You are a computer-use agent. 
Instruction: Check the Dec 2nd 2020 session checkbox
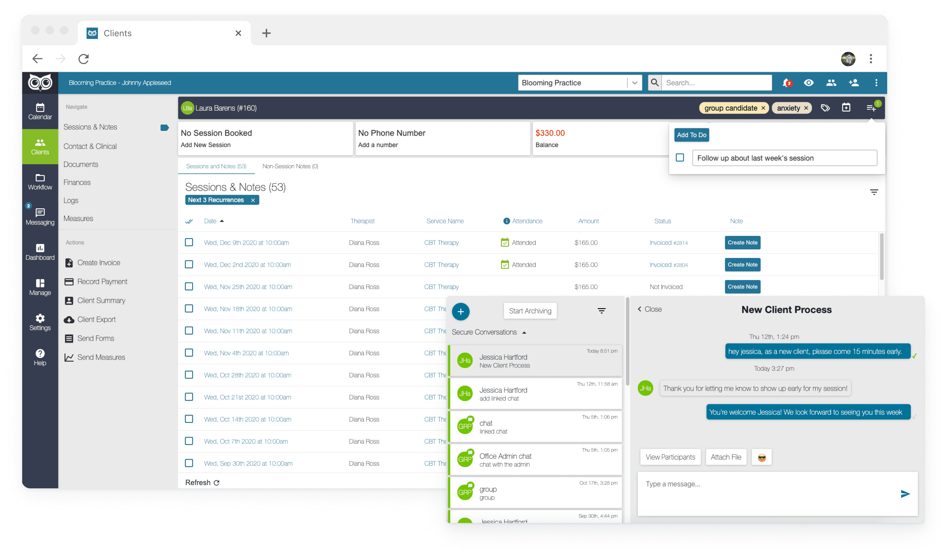click(189, 264)
